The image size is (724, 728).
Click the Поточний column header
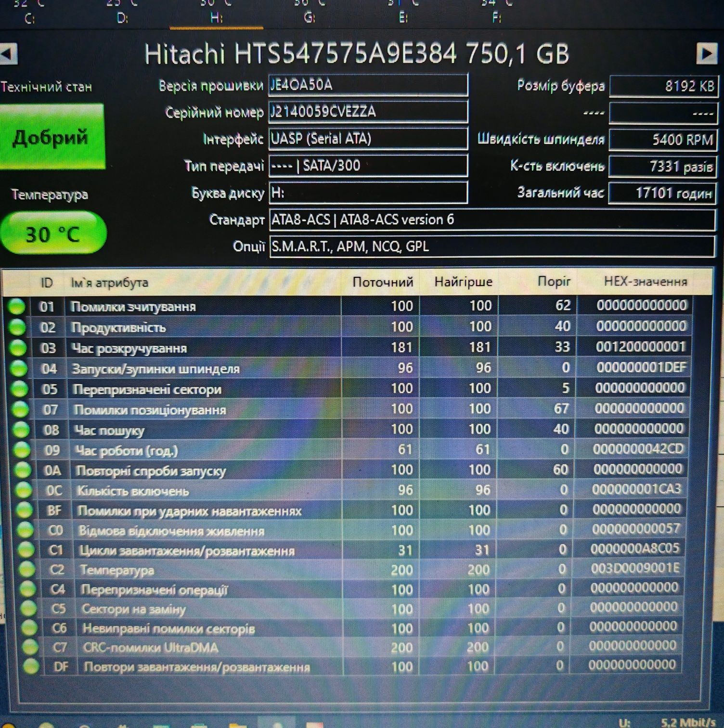coord(383,282)
